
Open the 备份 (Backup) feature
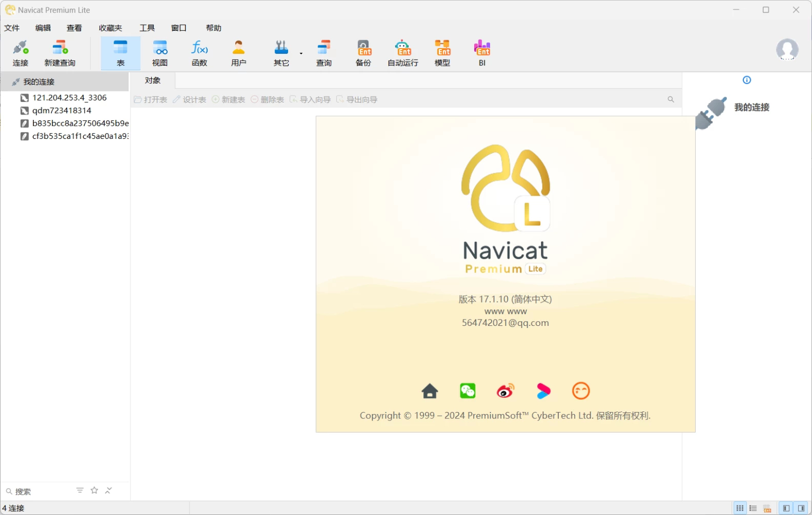coord(363,52)
